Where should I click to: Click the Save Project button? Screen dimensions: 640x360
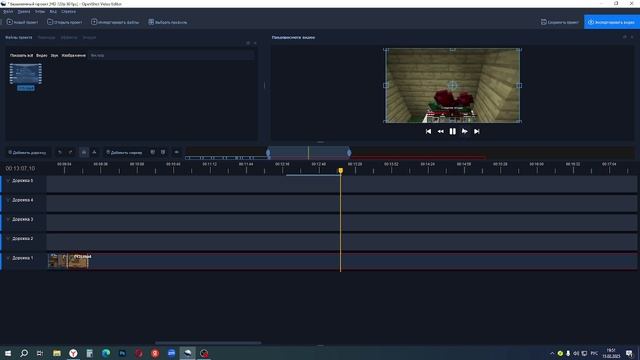(560, 22)
